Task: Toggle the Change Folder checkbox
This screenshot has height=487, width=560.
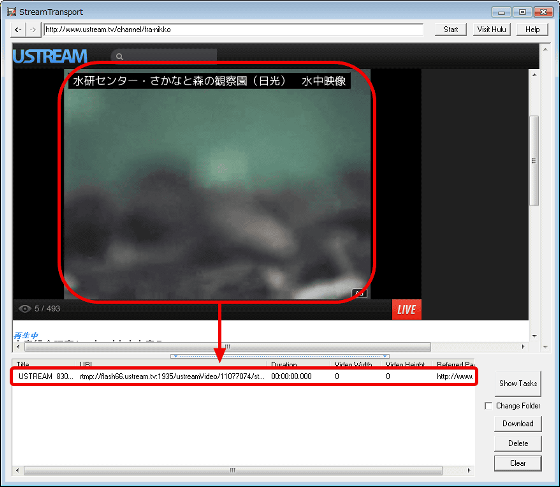Action: (x=488, y=406)
